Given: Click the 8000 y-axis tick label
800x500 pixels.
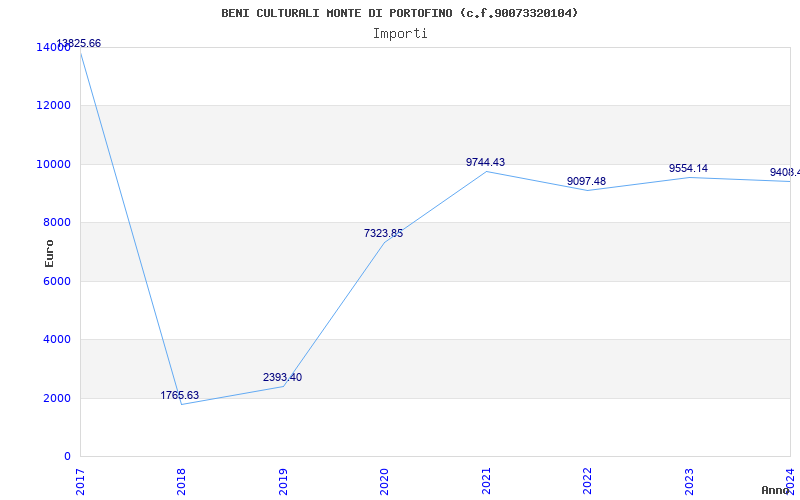Looking at the screenshot, I should (56, 222).
